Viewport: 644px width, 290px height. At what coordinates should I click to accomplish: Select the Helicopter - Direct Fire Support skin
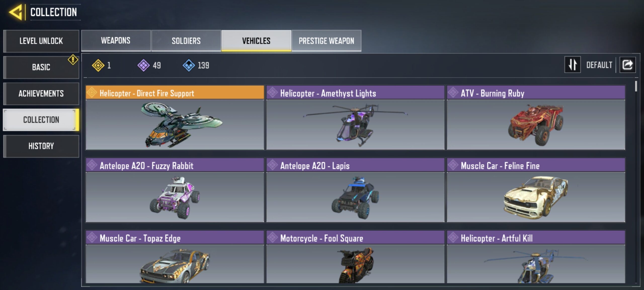point(175,118)
